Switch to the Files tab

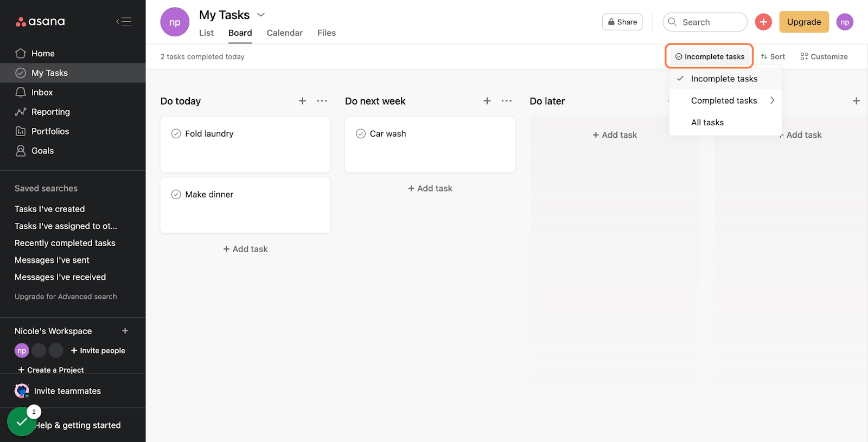pyautogui.click(x=327, y=33)
